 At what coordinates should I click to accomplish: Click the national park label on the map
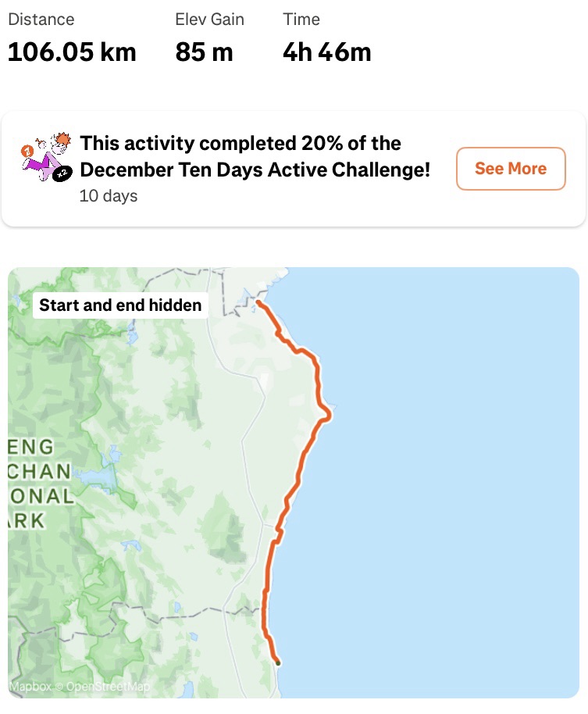[41, 484]
